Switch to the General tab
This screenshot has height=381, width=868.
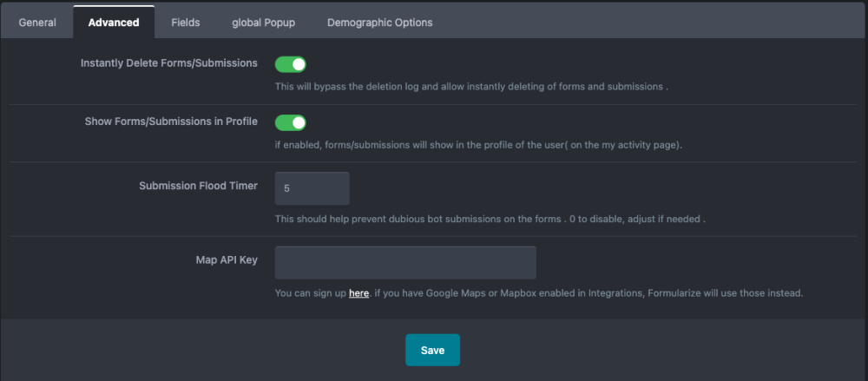click(37, 23)
